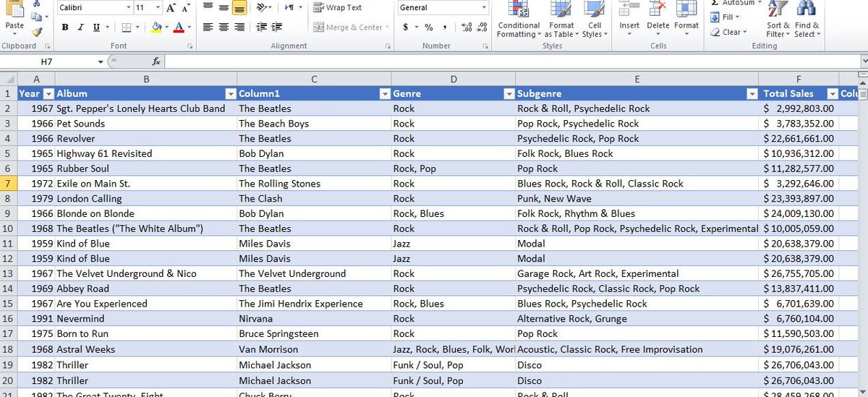Toggle Underline formatting
Screen dimensions: 868x397
pyautogui.click(x=96, y=27)
